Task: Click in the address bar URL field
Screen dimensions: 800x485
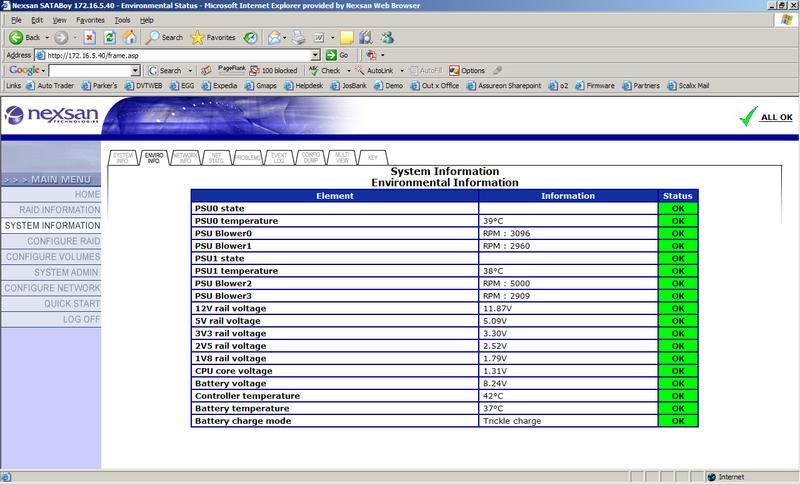Action: click(x=178, y=55)
